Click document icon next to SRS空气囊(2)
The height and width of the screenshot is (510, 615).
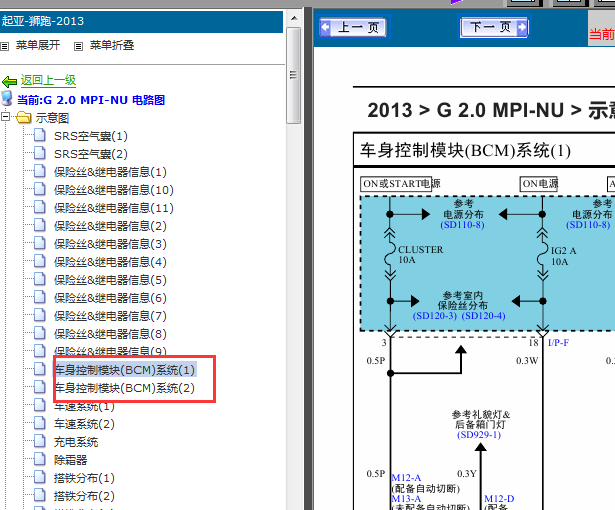click(x=40, y=153)
